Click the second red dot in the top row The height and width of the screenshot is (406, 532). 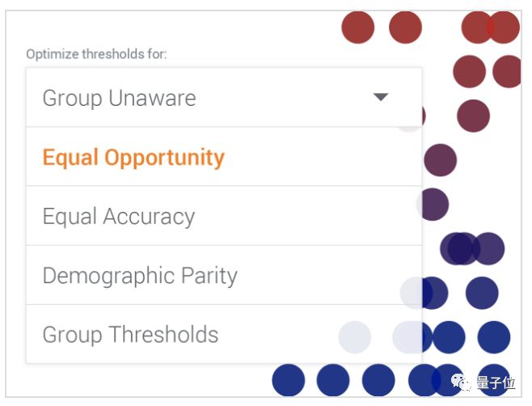point(405,27)
